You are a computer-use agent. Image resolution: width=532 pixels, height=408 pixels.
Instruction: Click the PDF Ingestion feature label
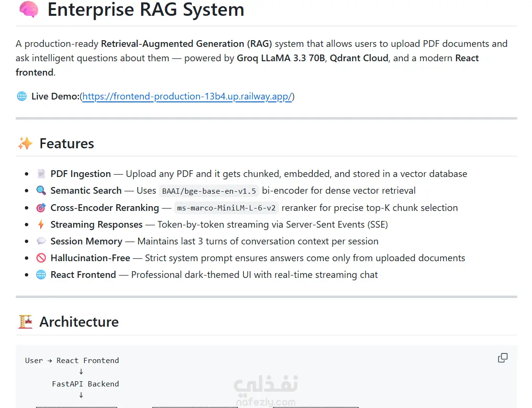(x=81, y=174)
